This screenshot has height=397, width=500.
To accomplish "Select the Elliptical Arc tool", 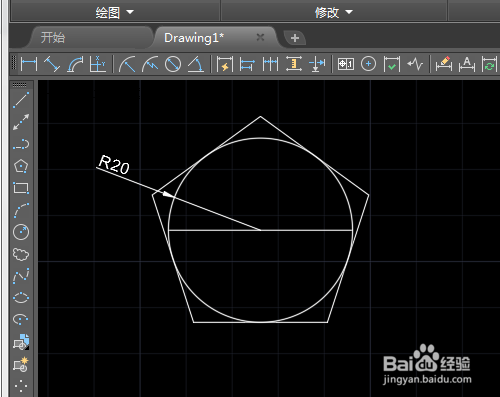I will [21, 319].
